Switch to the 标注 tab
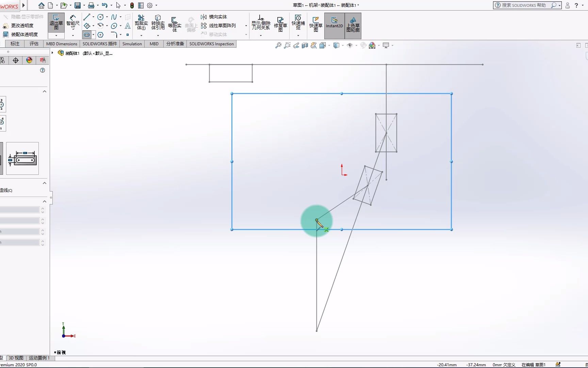Image resolution: width=588 pixels, height=368 pixels. tap(15, 44)
